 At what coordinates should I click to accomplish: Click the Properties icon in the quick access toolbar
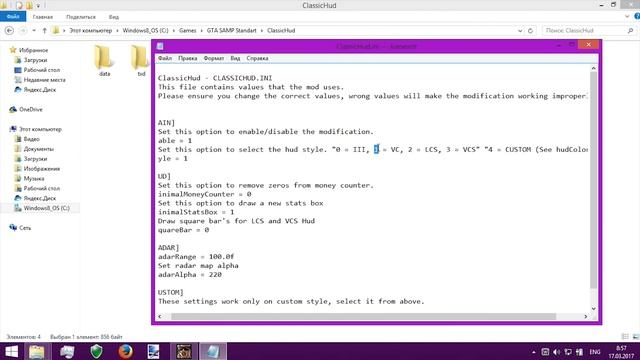20,5
